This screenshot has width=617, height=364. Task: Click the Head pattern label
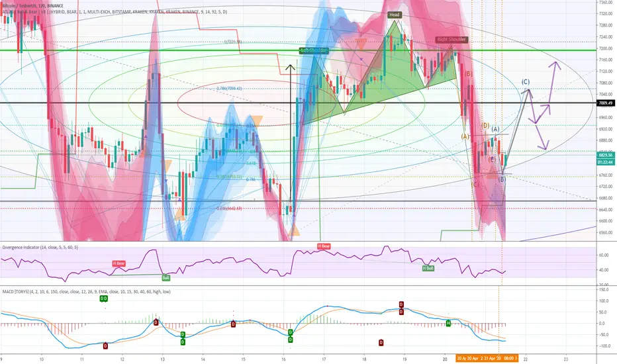[395, 15]
